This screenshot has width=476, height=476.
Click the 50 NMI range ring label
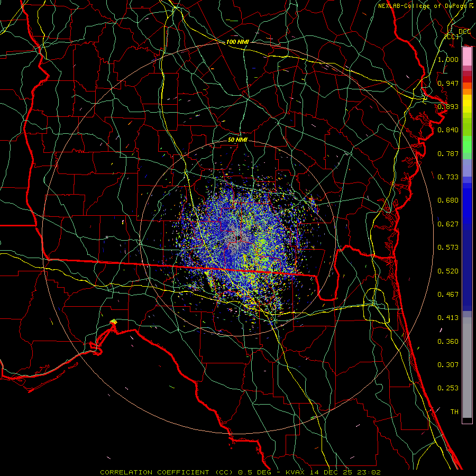(x=237, y=140)
